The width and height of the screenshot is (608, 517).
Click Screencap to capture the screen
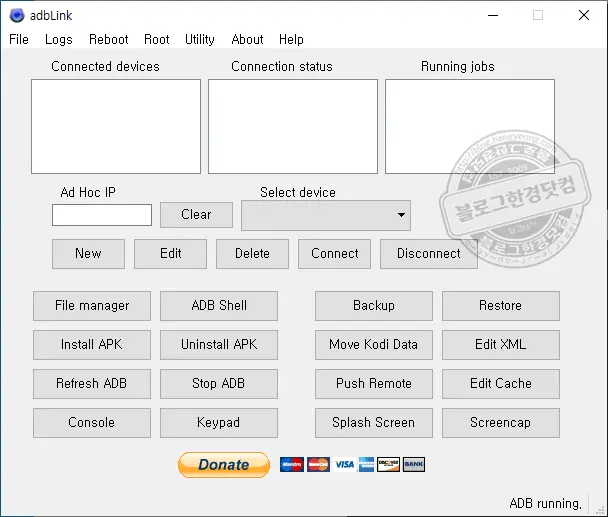(500, 422)
